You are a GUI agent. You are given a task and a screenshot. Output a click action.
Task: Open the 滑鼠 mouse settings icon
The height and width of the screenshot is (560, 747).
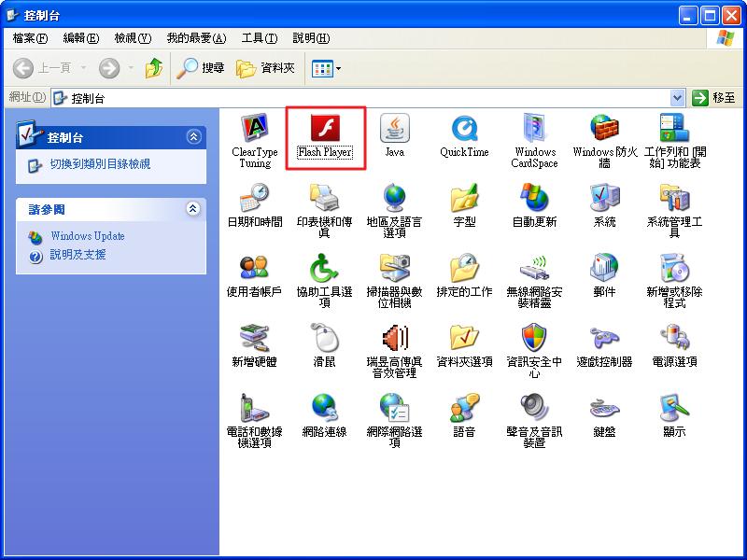coord(324,339)
